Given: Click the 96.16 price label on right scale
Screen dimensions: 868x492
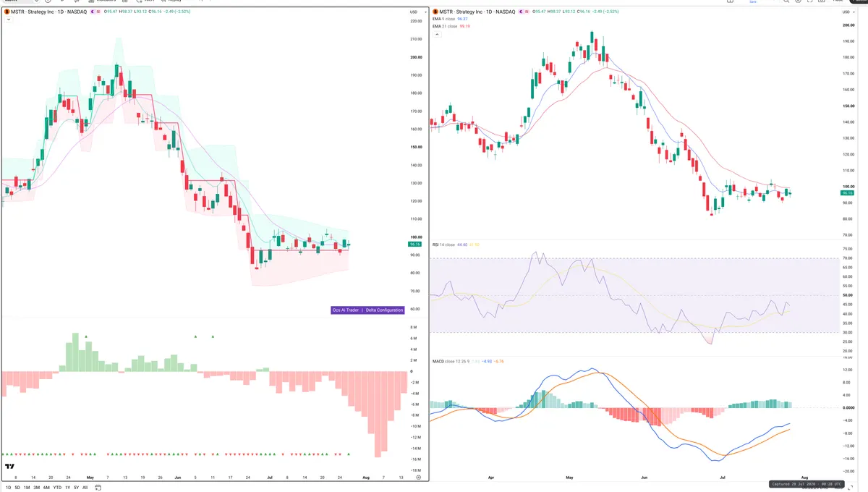Looking at the screenshot, I should [x=848, y=193].
